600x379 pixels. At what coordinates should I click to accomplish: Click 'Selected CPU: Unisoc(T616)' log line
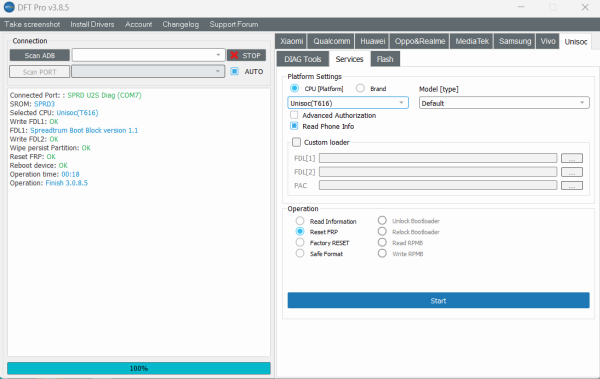(x=54, y=113)
